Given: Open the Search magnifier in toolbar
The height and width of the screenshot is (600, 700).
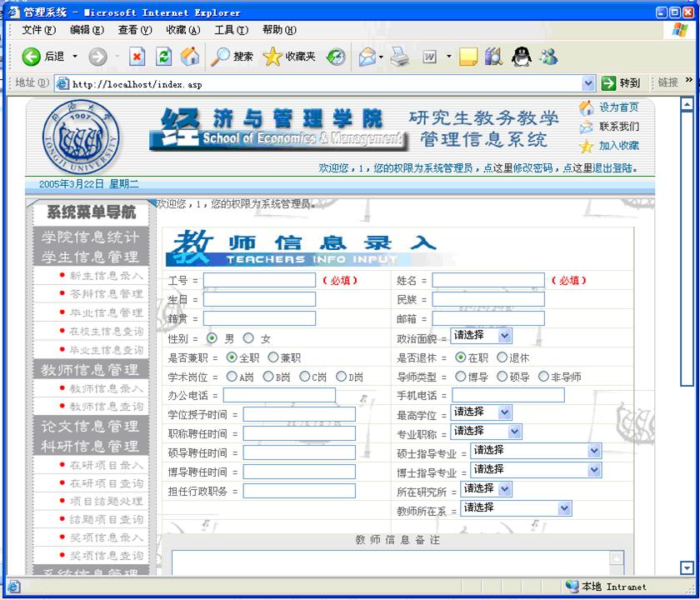Looking at the screenshot, I should click(220, 57).
